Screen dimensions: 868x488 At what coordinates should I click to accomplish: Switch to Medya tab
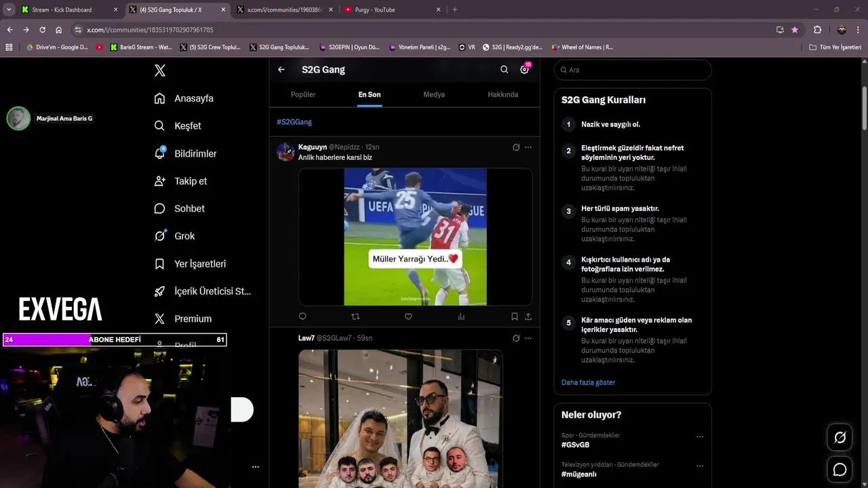[434, 95]
